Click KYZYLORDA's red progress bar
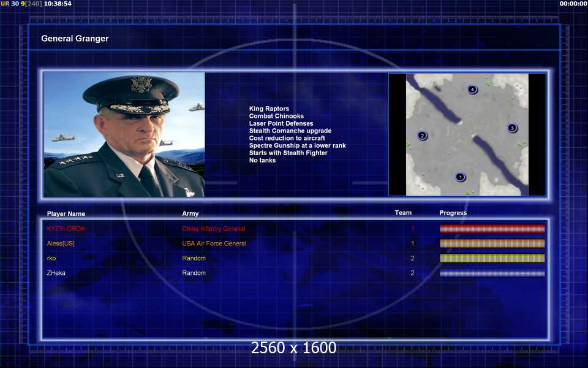Image resolution: width=588 pixels, height=368 pixels. click(x=492, y=229)
